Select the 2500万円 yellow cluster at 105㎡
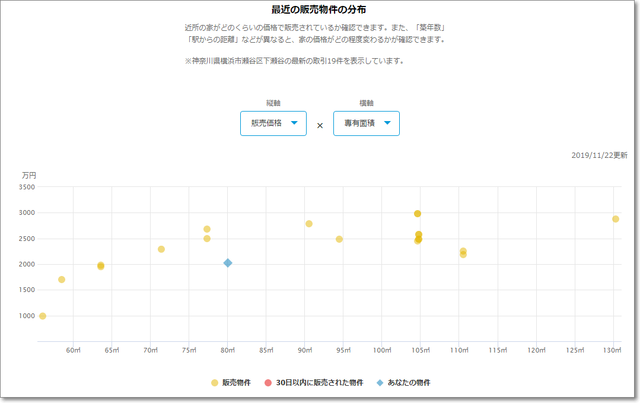640x403 pixels. 418,237
